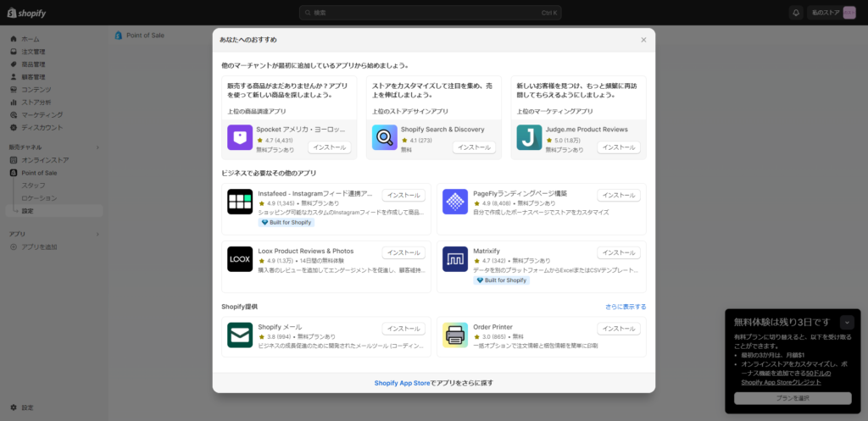Screen dimensions: 868x421
Task: Open the Matrixify app title
Action: tap(487, 252)
